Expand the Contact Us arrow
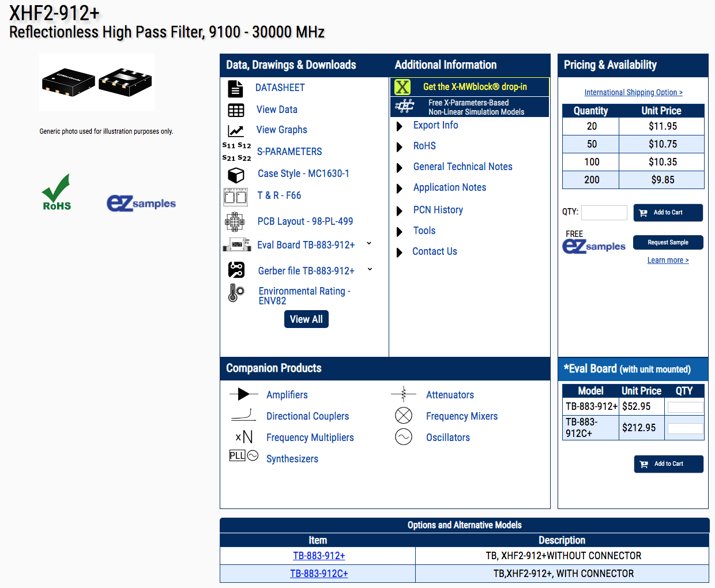 399,252
